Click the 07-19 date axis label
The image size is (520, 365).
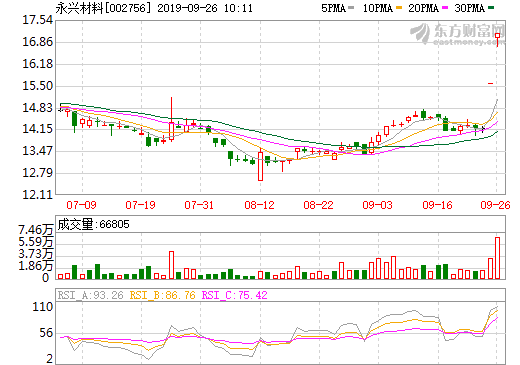pyautogui.click(x=141, y=205)
